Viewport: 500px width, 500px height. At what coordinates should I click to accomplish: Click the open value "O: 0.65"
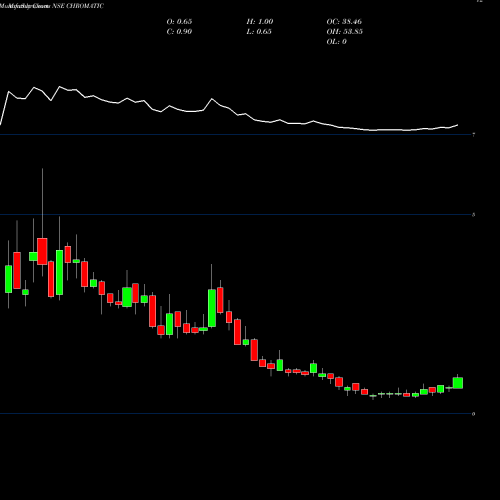(179, 22)
